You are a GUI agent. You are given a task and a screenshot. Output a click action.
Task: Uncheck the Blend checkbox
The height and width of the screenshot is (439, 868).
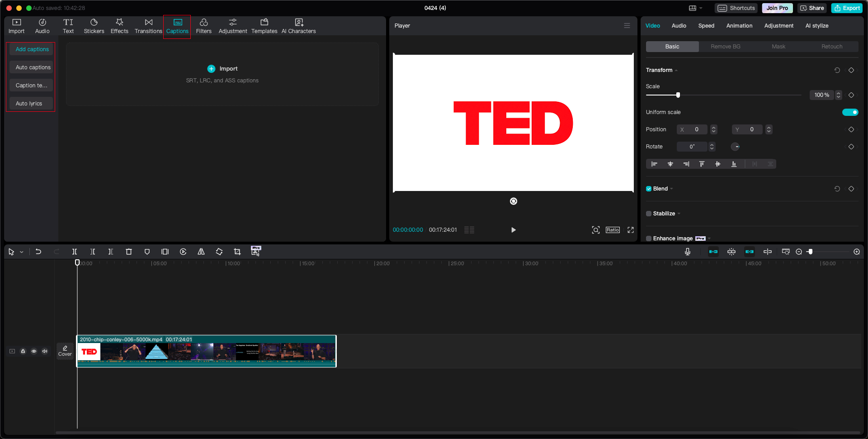pyautogui.click(x=649, y=189)
